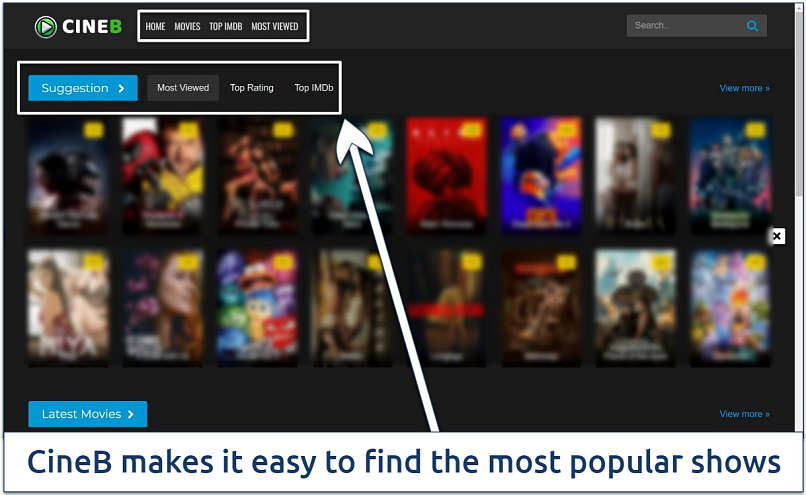The width and height of the screenshot is (806, 495).
Task: Open the Movies menu item
Action: tap(187, 26)
